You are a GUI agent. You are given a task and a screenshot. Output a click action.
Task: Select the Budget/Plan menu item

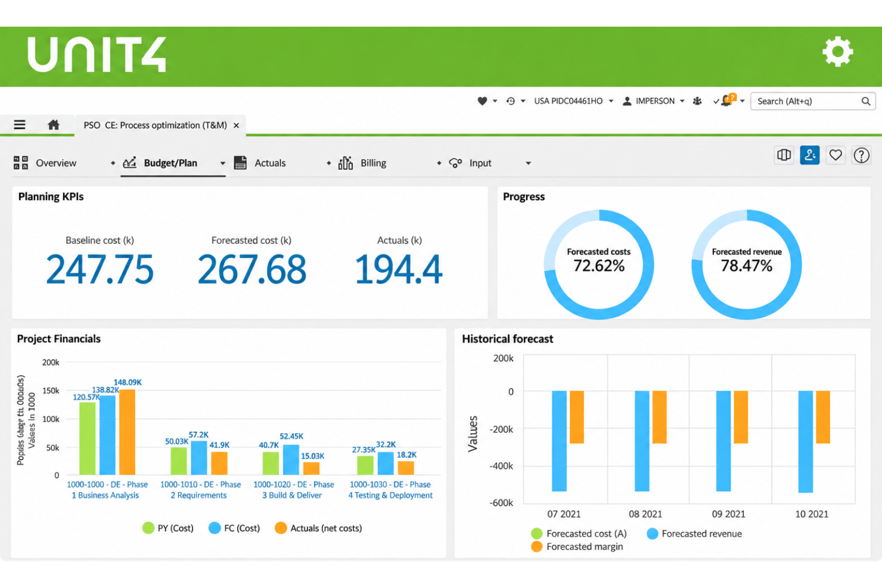tap(170, 163)
